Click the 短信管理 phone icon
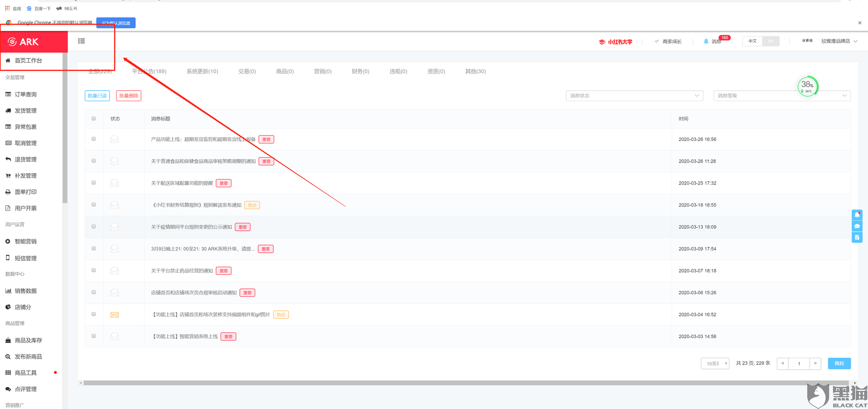Image resolution: width=868 pixels, height=409 pixels. (8, 258)
